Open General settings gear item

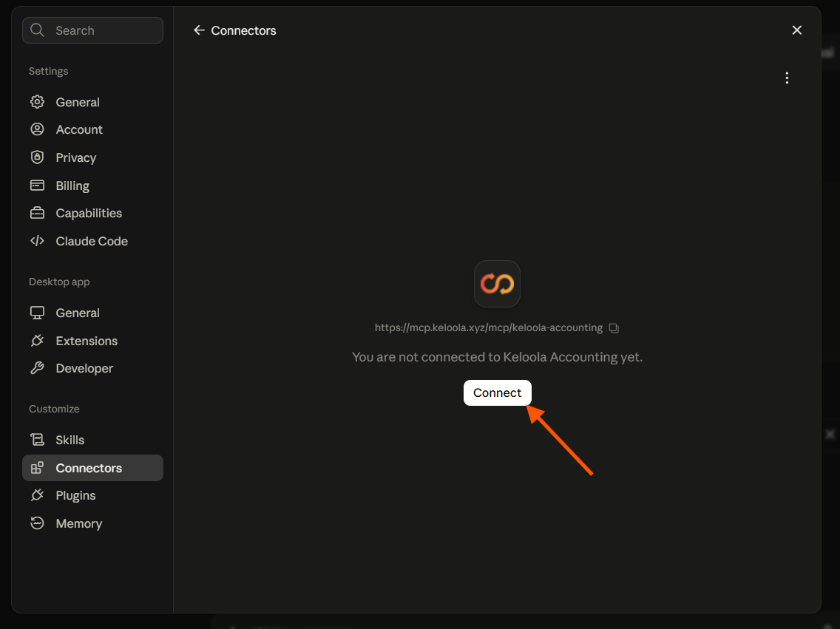pyautogui.click(x=92, y=102)
